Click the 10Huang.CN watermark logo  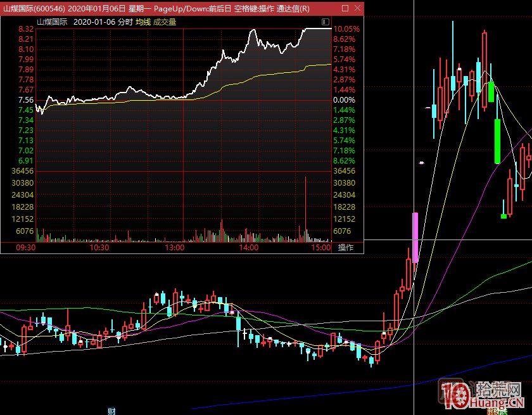(x=483, y=396)
